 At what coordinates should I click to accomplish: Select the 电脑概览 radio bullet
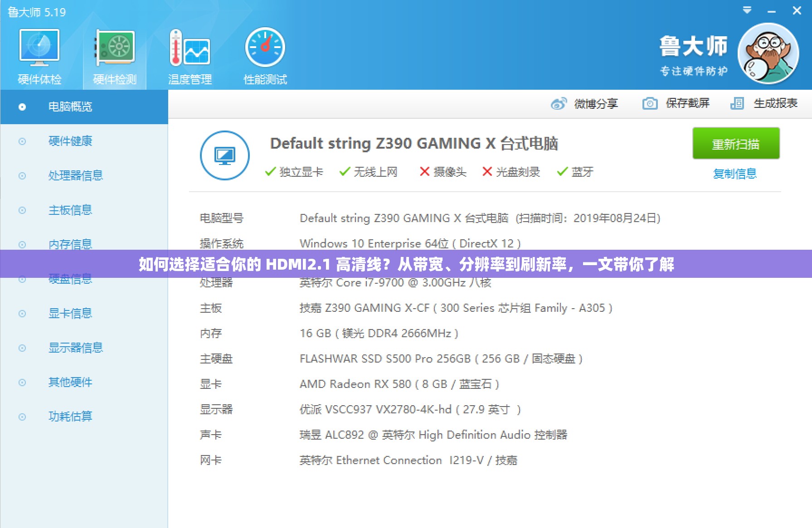pos(22,107)
